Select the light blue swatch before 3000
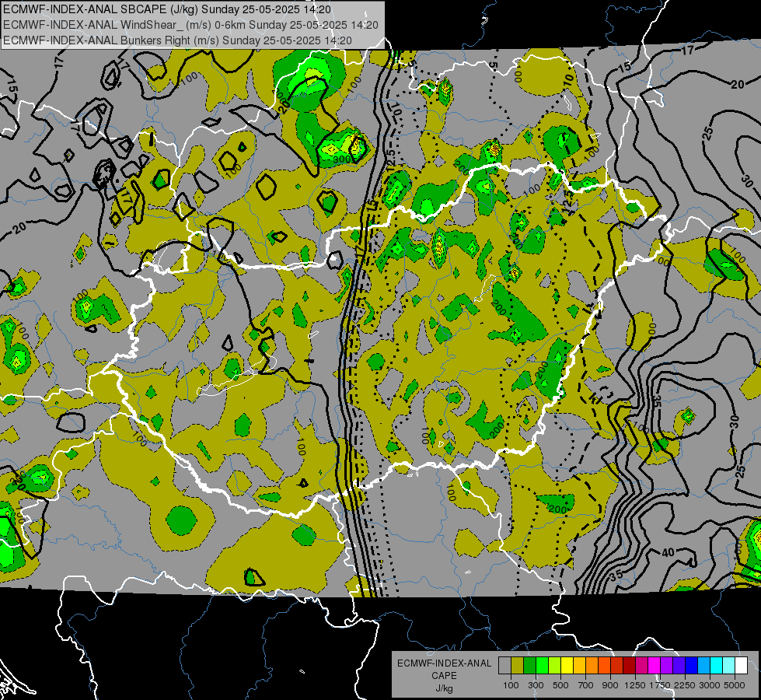 [x=704, y=665]
